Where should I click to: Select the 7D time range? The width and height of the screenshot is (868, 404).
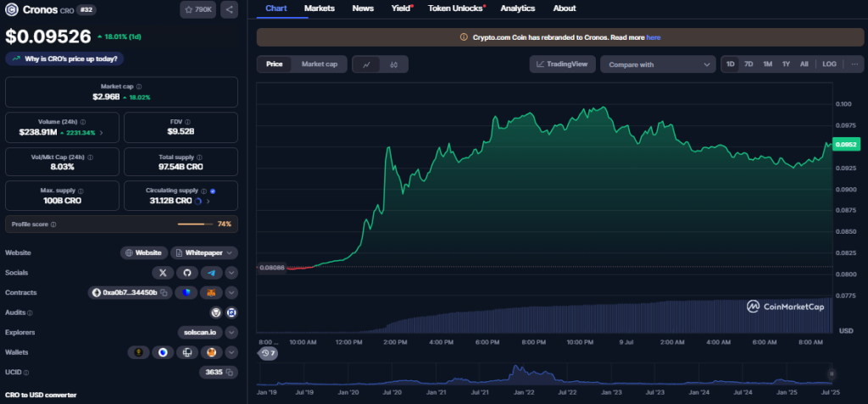point(748,64)
